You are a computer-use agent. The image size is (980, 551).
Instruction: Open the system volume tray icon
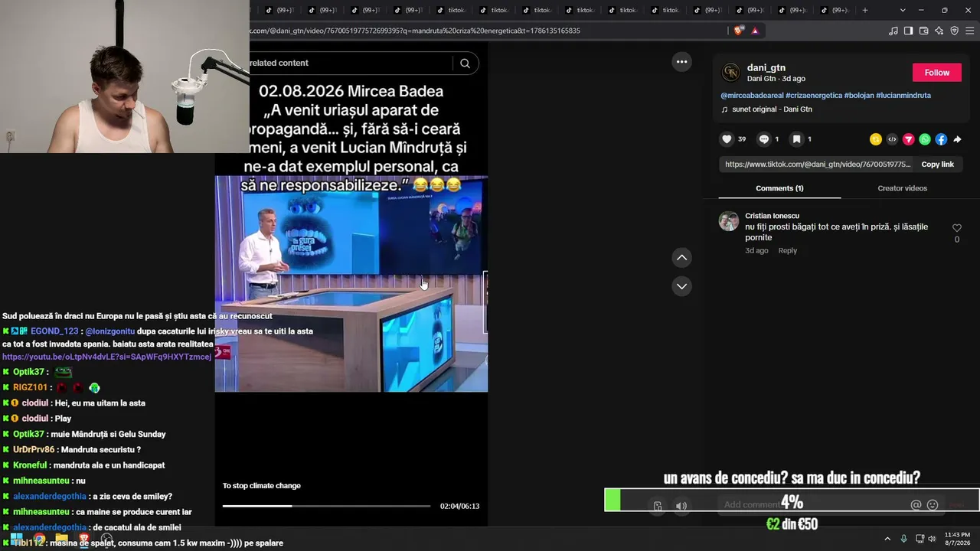pyautogui.click(x=932, y=539)
